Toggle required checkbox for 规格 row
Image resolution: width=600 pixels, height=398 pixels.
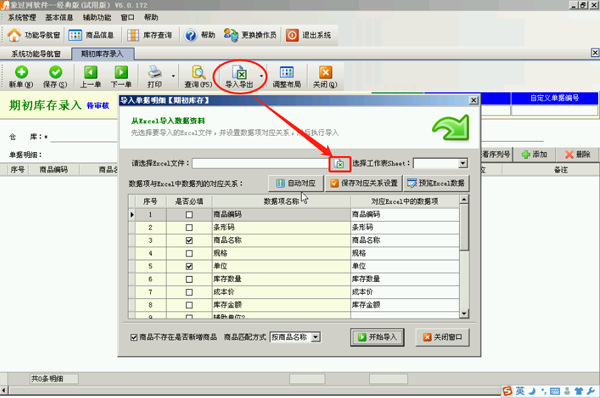(x=189, y=253)
